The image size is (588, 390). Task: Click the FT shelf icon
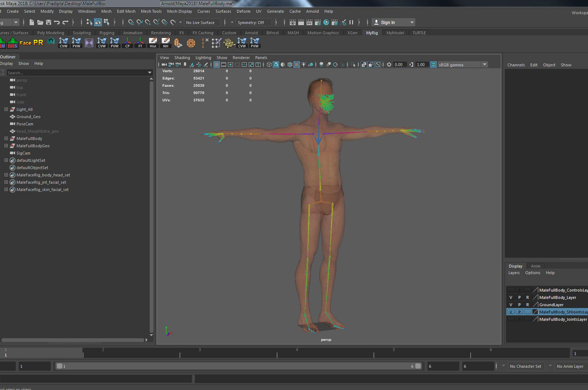point(140,43)
